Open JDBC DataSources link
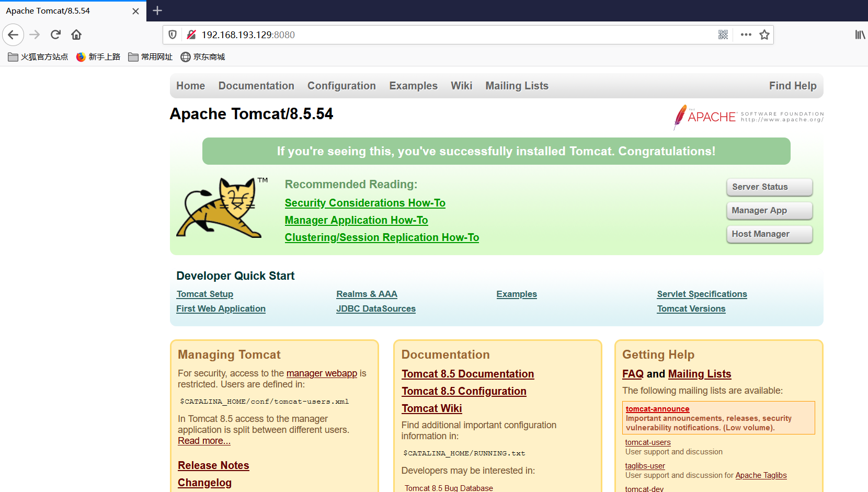This screenshot has height=492, width=868. (x=376, y=309)
